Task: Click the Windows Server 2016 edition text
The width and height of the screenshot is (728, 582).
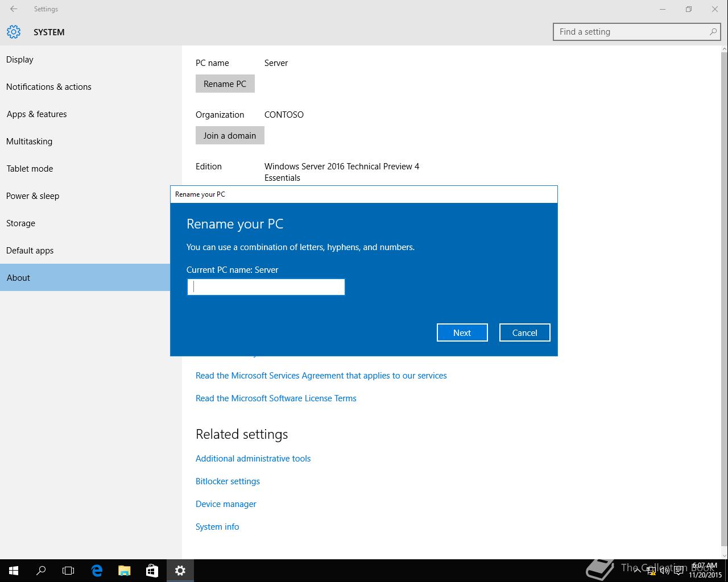Action: 342,172
